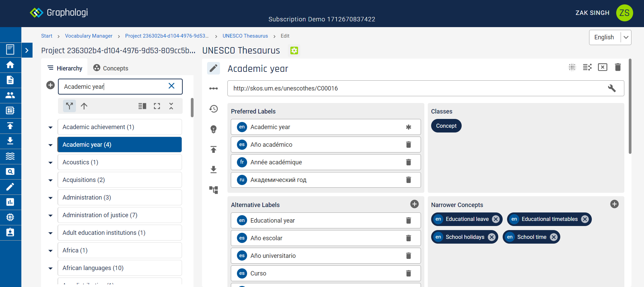Delete the Año académico label
Image resolution: width=644 pixels, height=287 pixels.
408,145
